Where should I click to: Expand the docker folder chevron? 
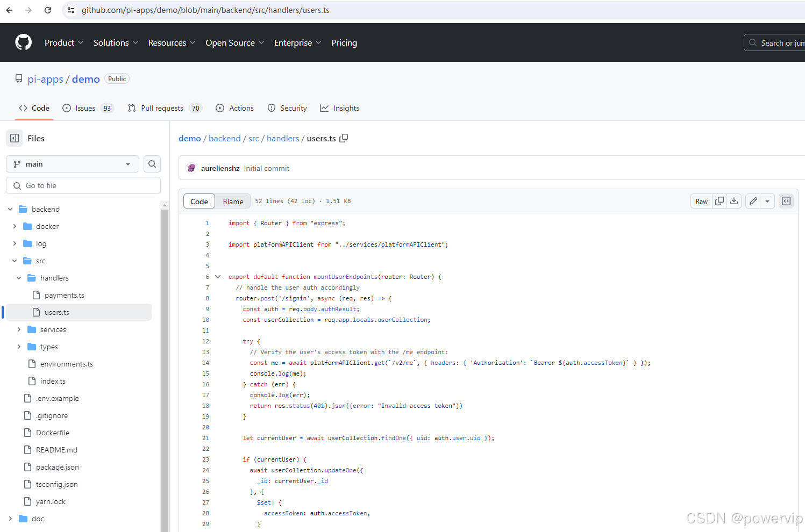pos(15,226)
